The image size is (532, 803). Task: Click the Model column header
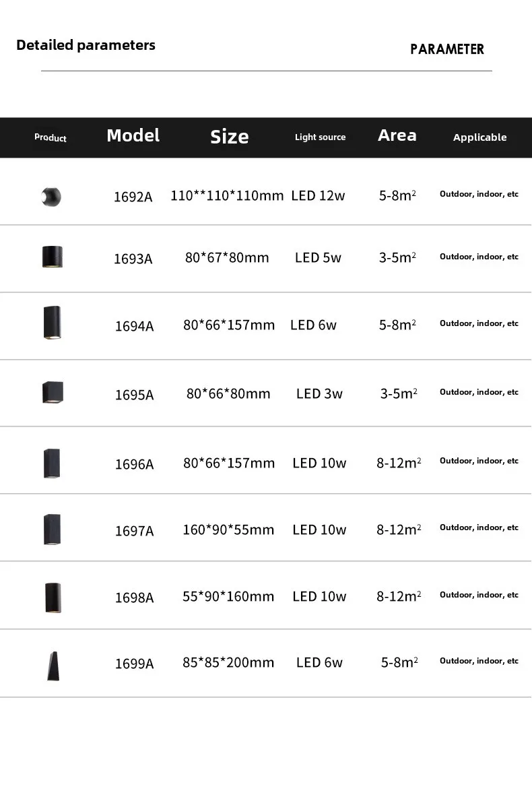pos(133,135)
